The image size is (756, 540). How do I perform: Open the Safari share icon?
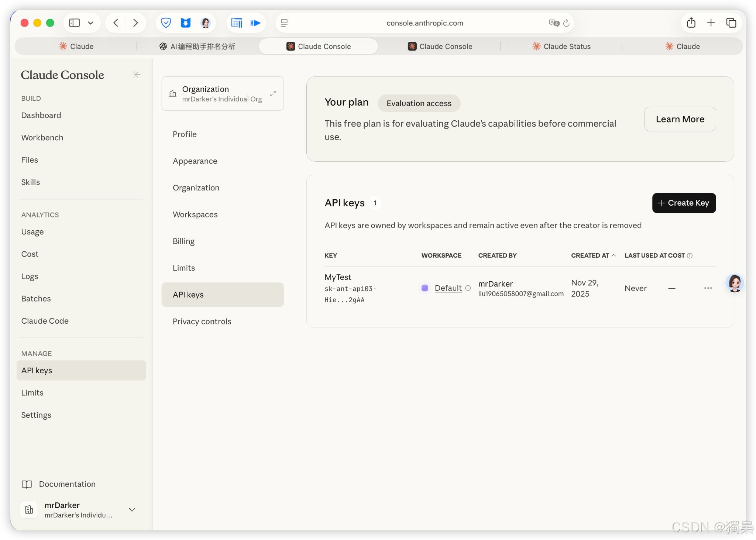[x=691, y=23]
